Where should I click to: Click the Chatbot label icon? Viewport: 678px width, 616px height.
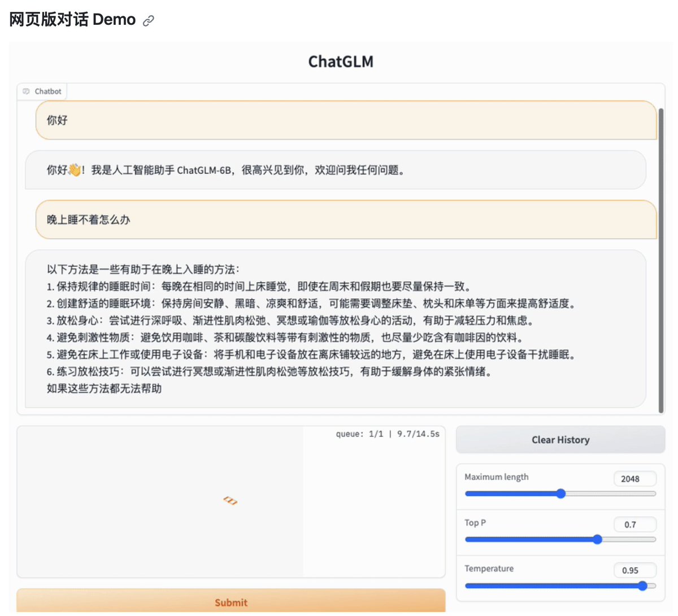pos(26,91)
